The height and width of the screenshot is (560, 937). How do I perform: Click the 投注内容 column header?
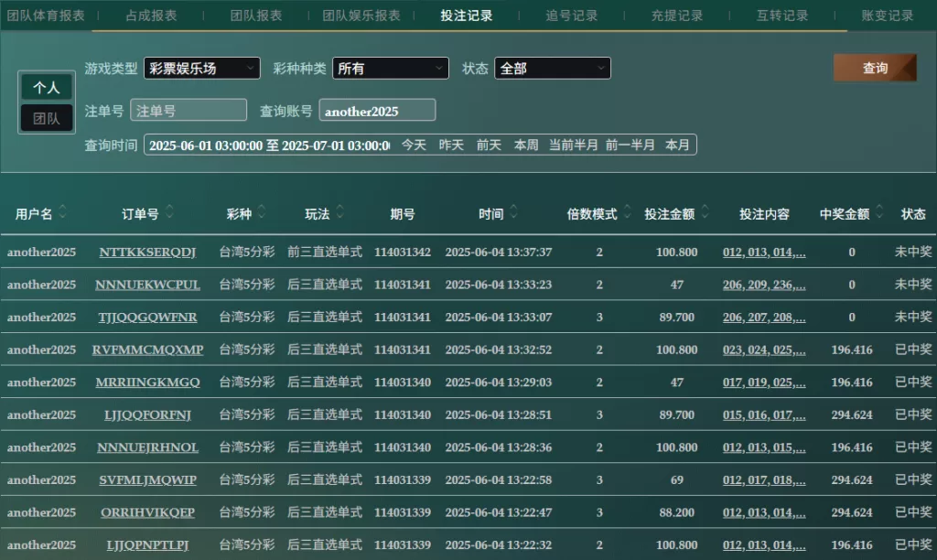coord(764,214)
